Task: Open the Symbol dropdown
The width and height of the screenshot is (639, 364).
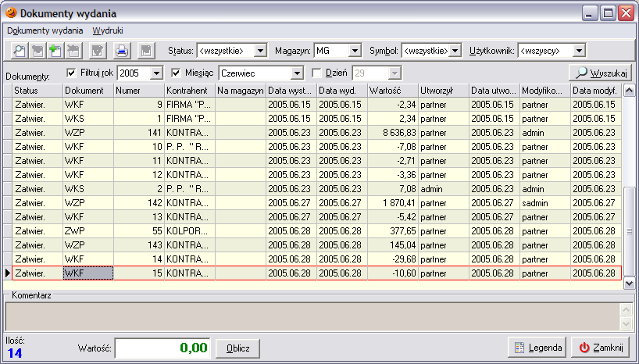Action: (x=455, y=51)
